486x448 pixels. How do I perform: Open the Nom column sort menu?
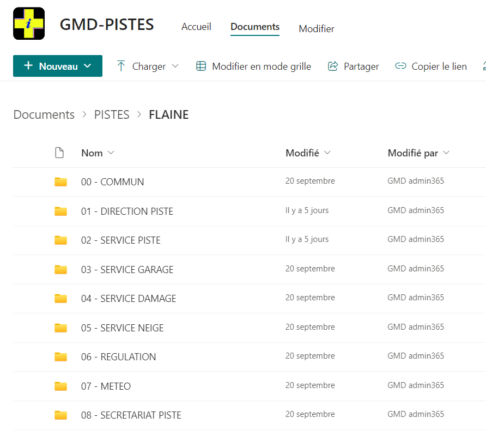pyautogui.click(x=111, y=153)
